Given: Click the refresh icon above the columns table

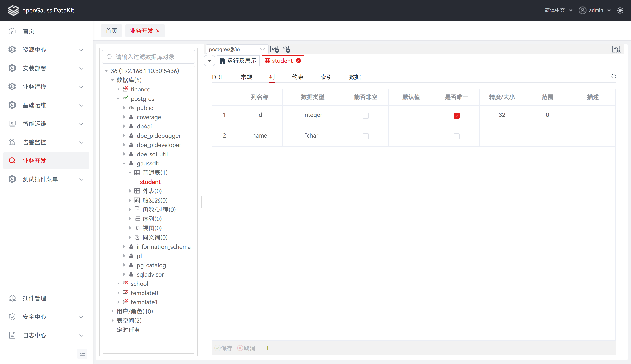Looking at the screenshot, I should [x=614, y=76].
